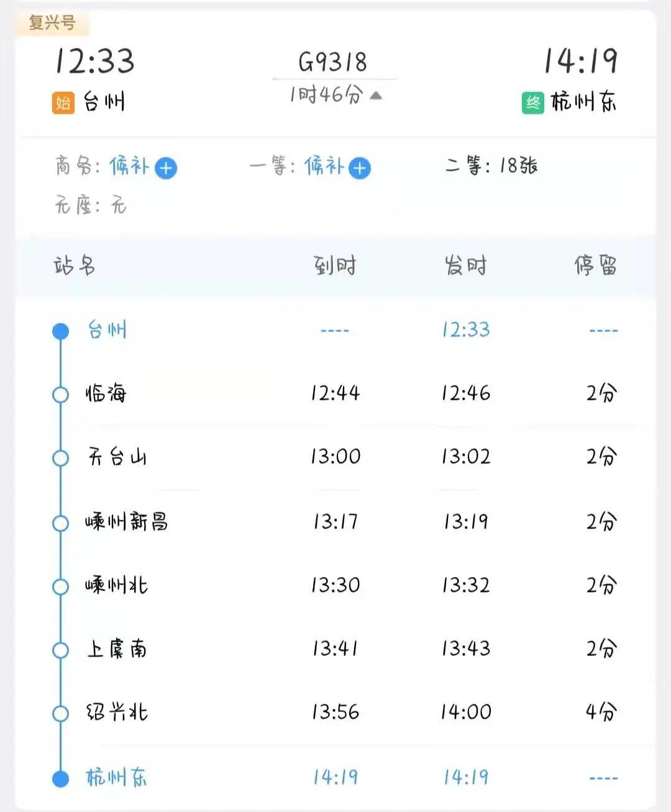Click the blue plus next to 一等 候补
This screenshot has height=812, width=671.
tap(360, 168)
